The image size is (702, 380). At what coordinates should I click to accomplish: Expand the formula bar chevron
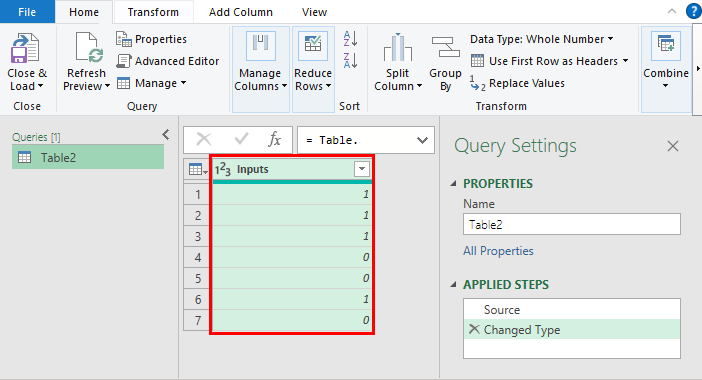click(x=422, y=141)
